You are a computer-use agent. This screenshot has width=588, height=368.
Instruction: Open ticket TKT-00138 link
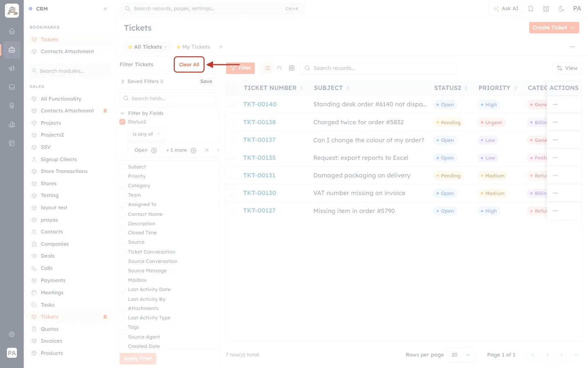click(259, 122)
